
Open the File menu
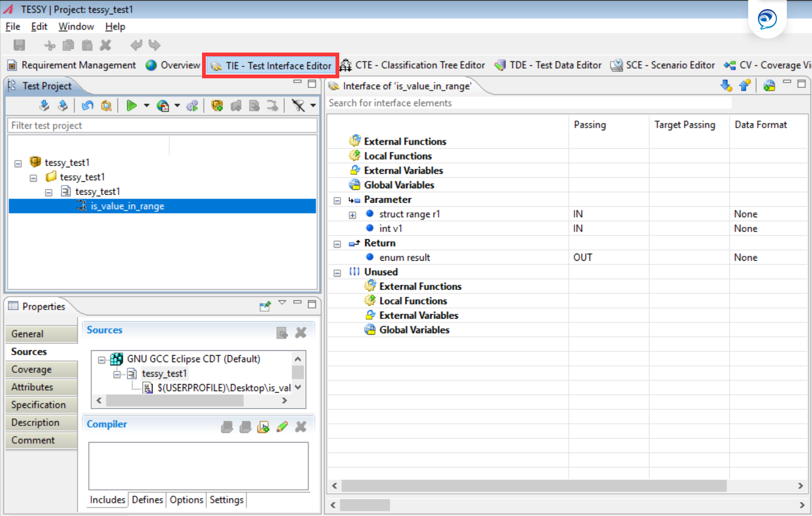point(13,26)
